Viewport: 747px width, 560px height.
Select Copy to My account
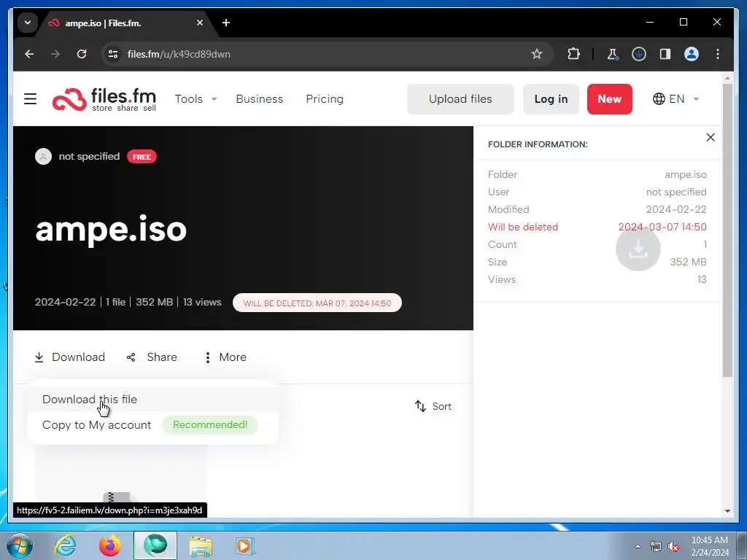(97, 425)
